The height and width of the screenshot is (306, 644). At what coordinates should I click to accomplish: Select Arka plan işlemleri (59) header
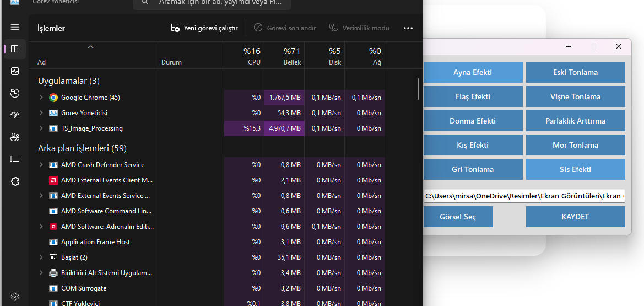click(82, 148)
